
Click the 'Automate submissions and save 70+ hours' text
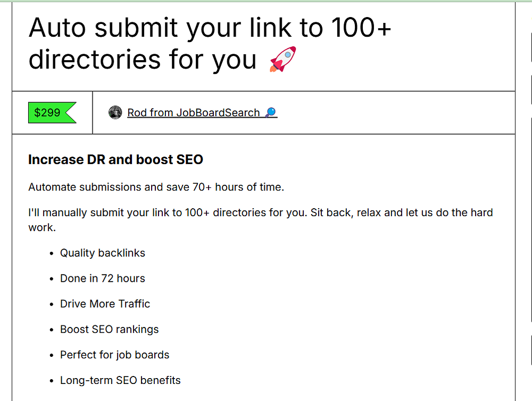coord(156,187)
